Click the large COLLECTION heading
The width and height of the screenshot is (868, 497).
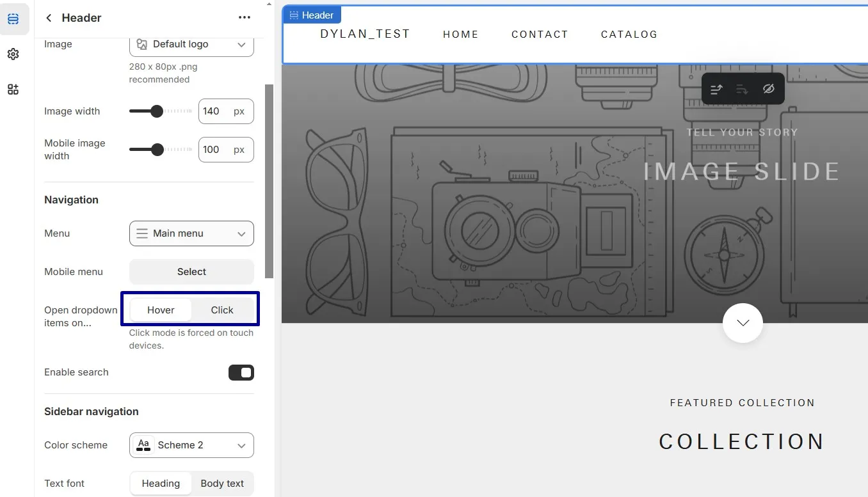coord(742,441)
